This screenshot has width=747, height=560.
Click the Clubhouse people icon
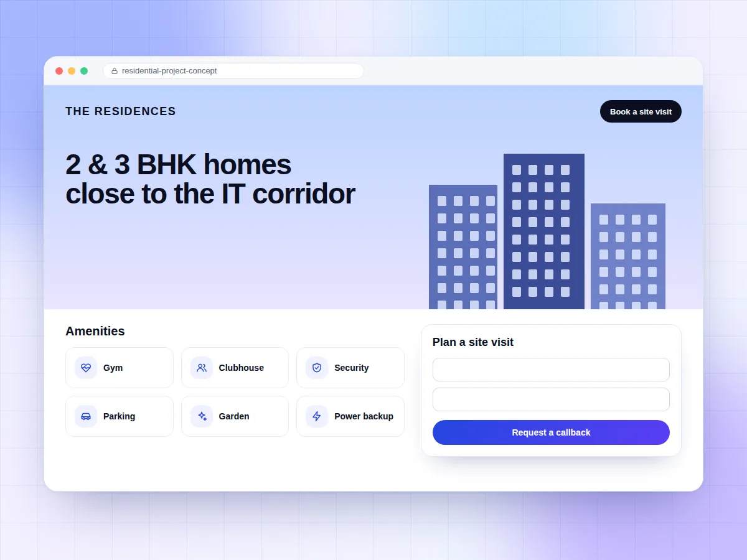tap(202, 368)
